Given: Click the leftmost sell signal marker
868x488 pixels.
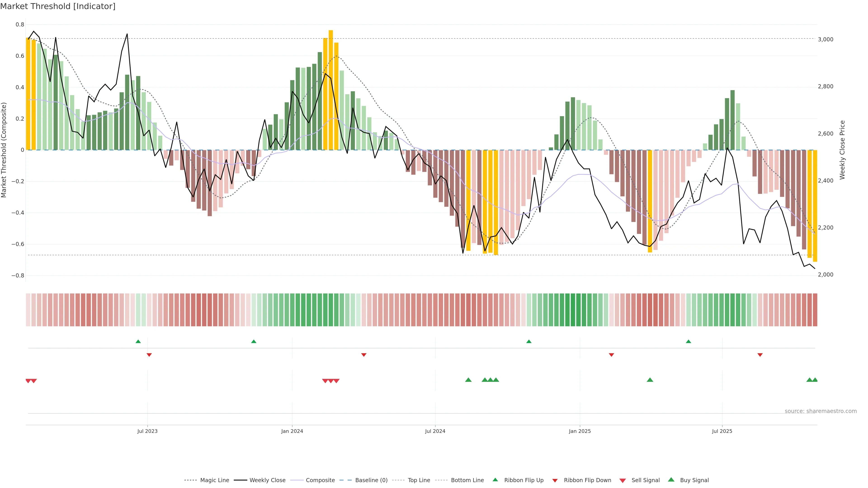Looking at the screenshot, I should [28, 381].
